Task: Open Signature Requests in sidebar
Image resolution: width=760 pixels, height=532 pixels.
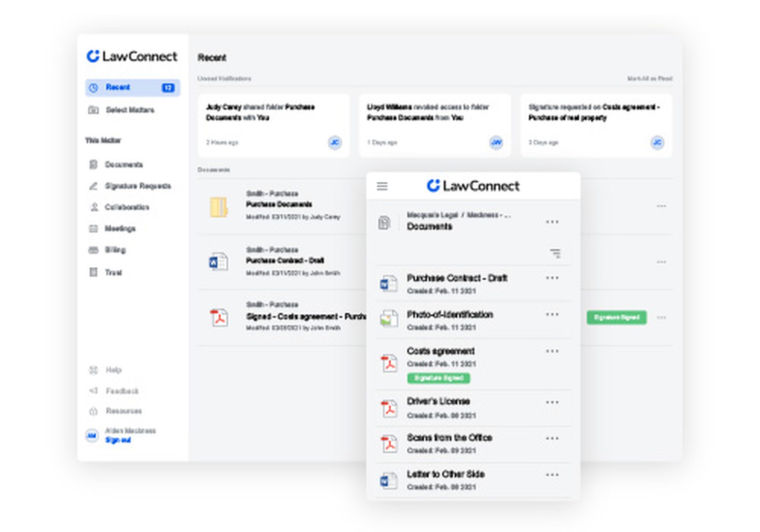Action: coord(137,186)
